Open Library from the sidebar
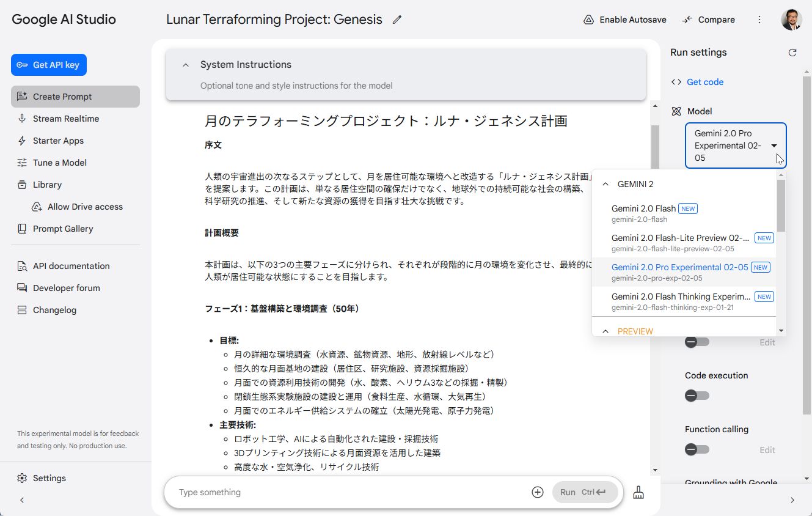 75,185
